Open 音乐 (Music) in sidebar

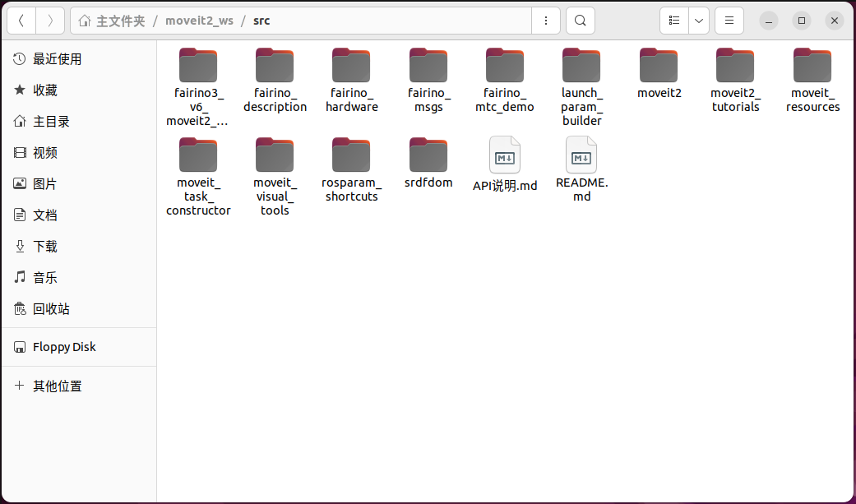[x=79, y=277]
